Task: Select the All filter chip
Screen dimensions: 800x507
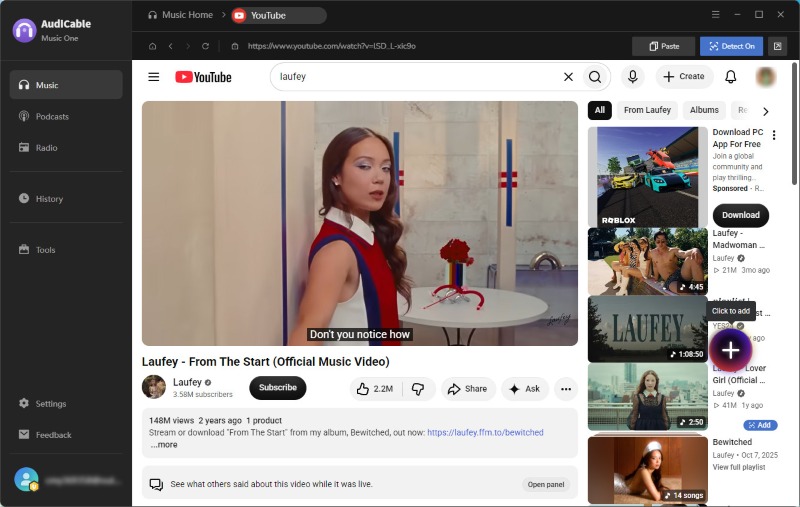Action: click(x=599, y=110)
